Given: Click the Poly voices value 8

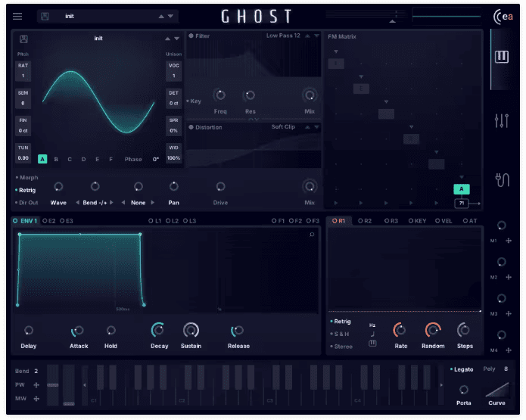Looking at the screenshot, I should (x=506, y=369).
